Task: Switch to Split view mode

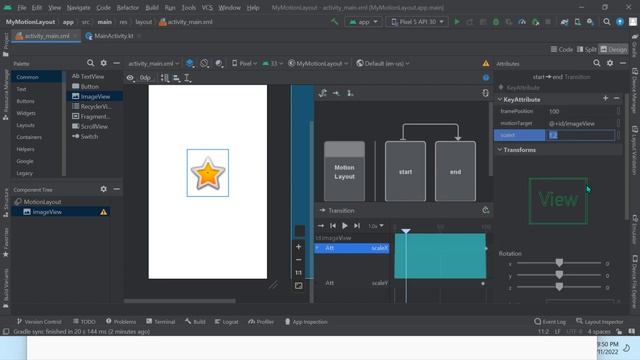Action: 587,49
